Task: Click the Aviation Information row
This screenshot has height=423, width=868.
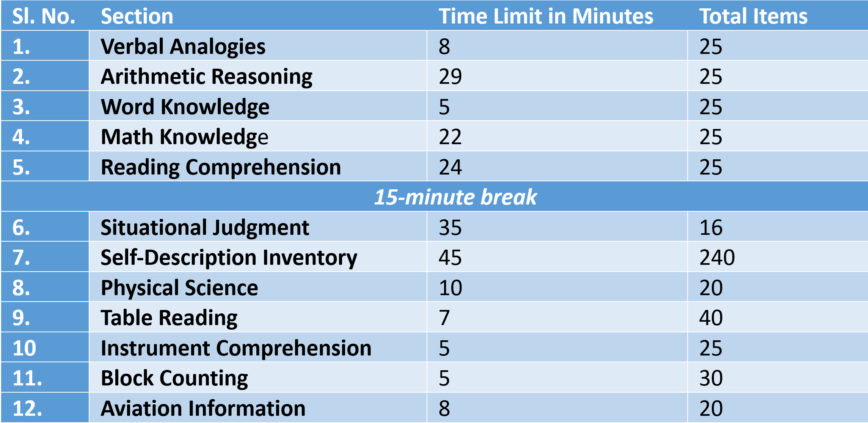Action: point(434,410)
